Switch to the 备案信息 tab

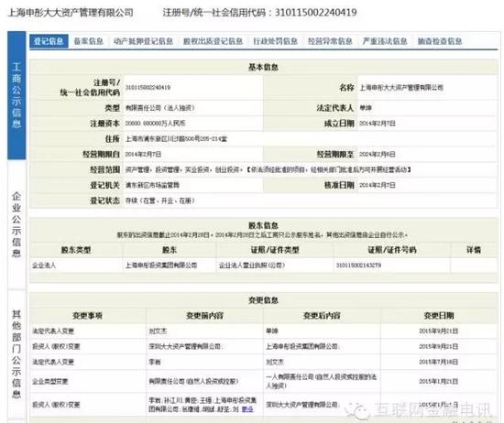88,41
